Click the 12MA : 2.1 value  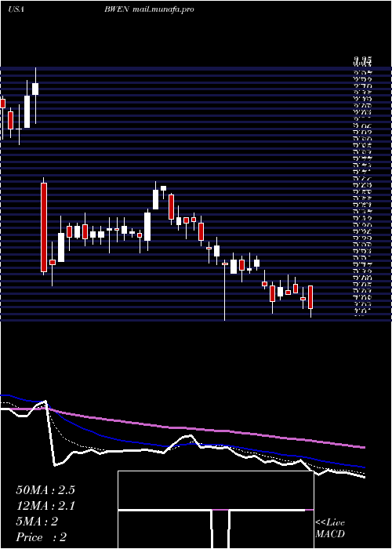click(45, 506)
